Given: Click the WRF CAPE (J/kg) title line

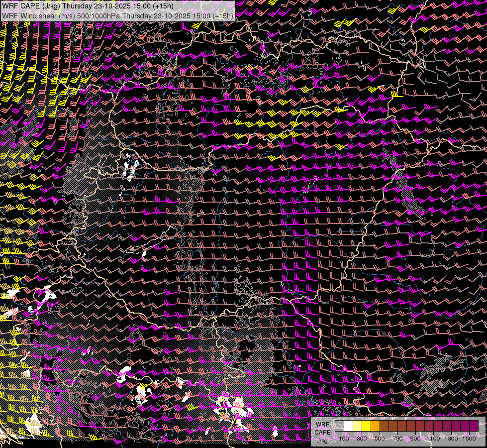Looking at the screenshot, I should [x=88, y=6].
